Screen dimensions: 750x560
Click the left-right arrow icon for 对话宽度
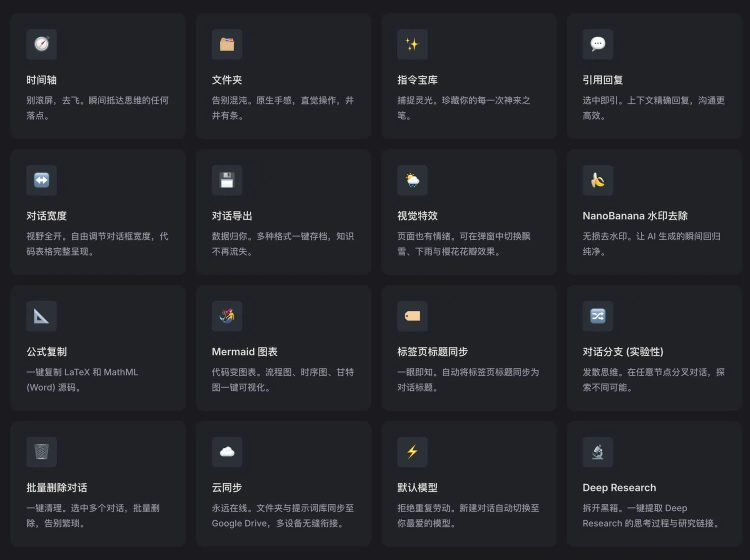pos(41,180)
